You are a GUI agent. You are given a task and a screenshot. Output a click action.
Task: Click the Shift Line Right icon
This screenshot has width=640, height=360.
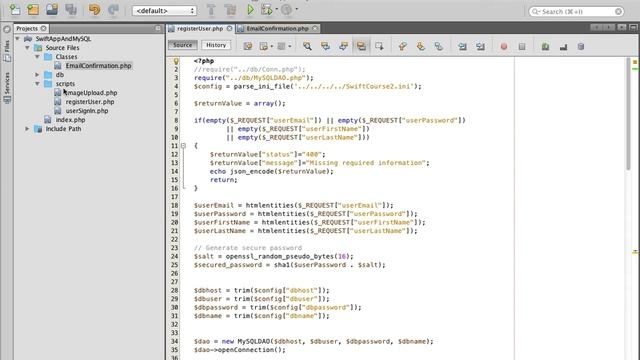tap(480, 46)
